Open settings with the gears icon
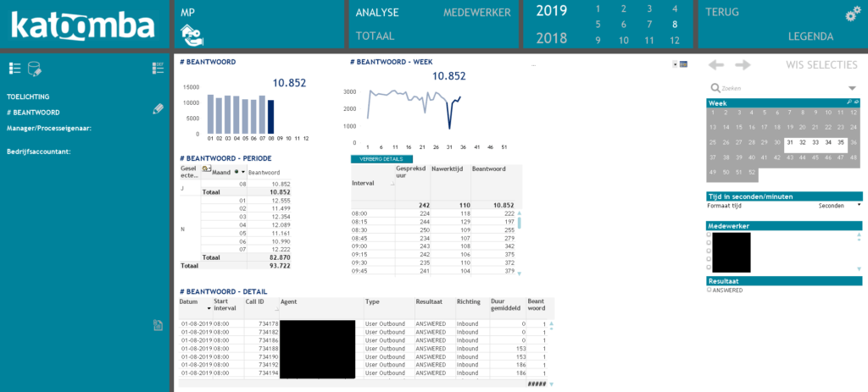868x392 pixels. [x=853, y=14]
